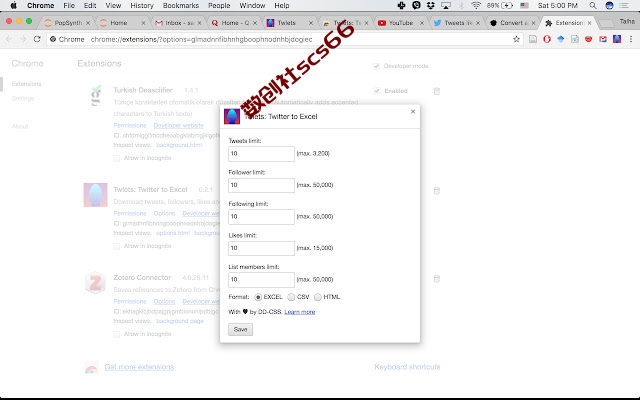Image resolution: width=640 pixels, height=400 pixels.
Task: Toggle Allow in incognito for Zotero Connector
Action: tap(116, 334)
